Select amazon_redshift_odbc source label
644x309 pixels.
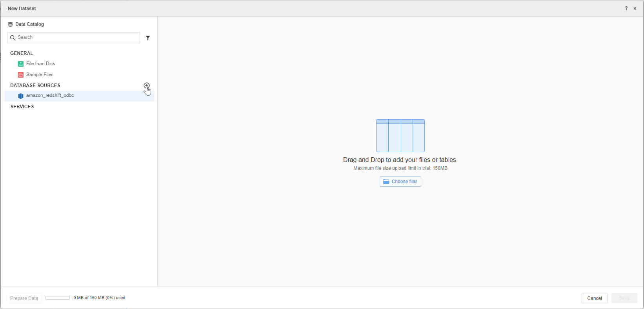[50, 96]
